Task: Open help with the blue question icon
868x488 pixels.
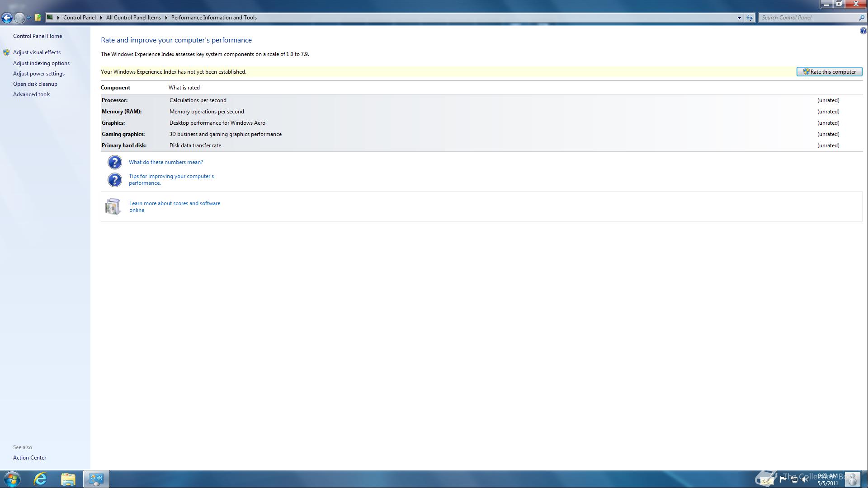Action: [863, 31]
